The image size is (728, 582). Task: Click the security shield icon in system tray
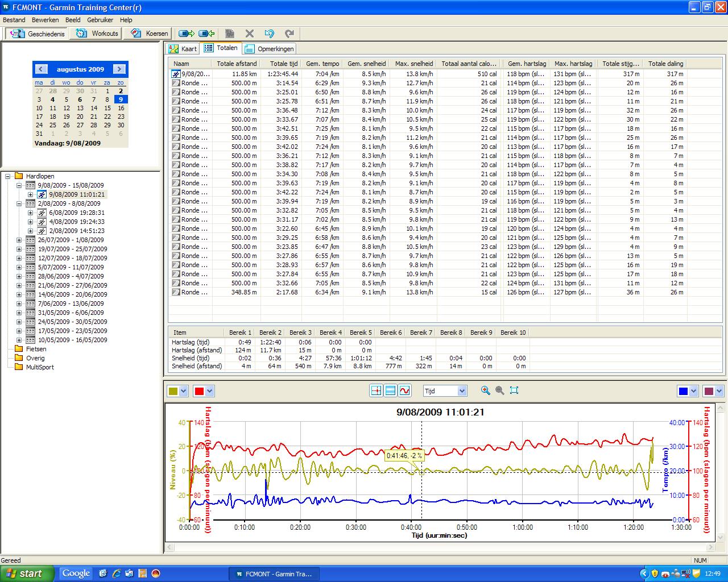(x=655, y=573)
